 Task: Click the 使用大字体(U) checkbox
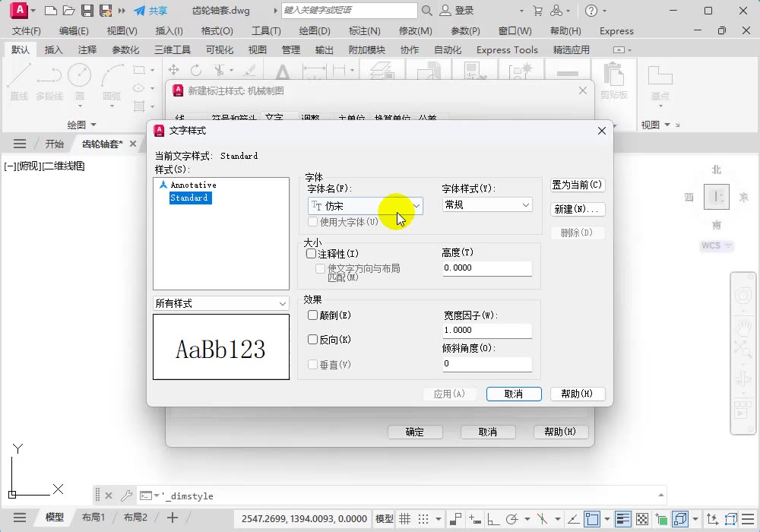click(312, 221)
